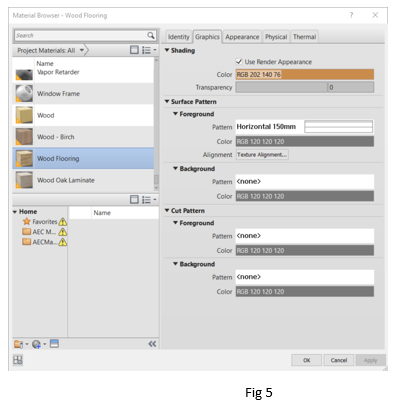Click the Apply button
The width and height of the screenshot is (398, 410).
[370, 360]
